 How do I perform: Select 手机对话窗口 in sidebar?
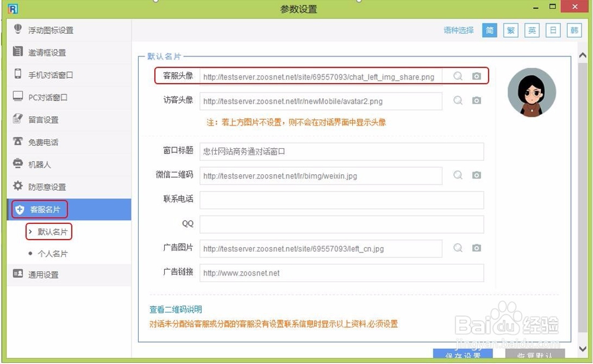point(69,75)
